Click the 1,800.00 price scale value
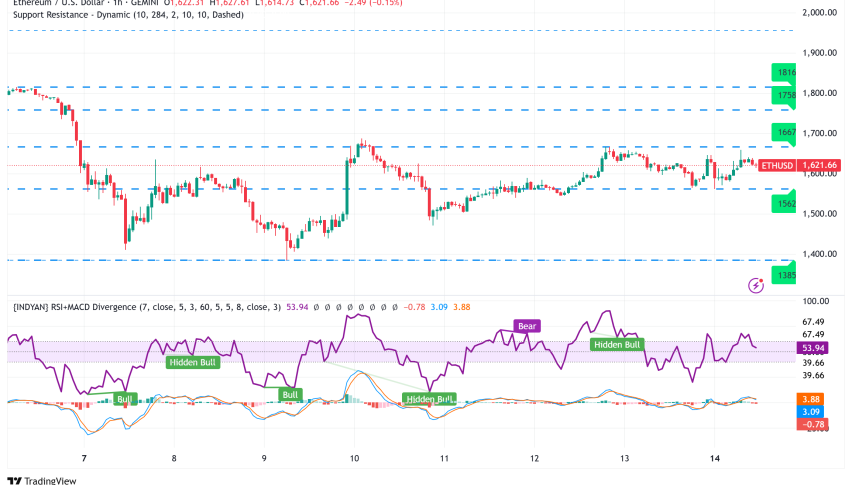 pos(819,93)
